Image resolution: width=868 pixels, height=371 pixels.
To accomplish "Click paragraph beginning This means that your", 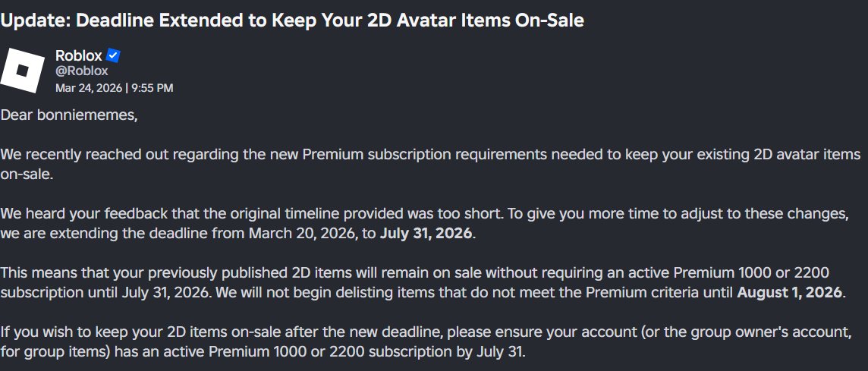I will (x=423, y=282).
